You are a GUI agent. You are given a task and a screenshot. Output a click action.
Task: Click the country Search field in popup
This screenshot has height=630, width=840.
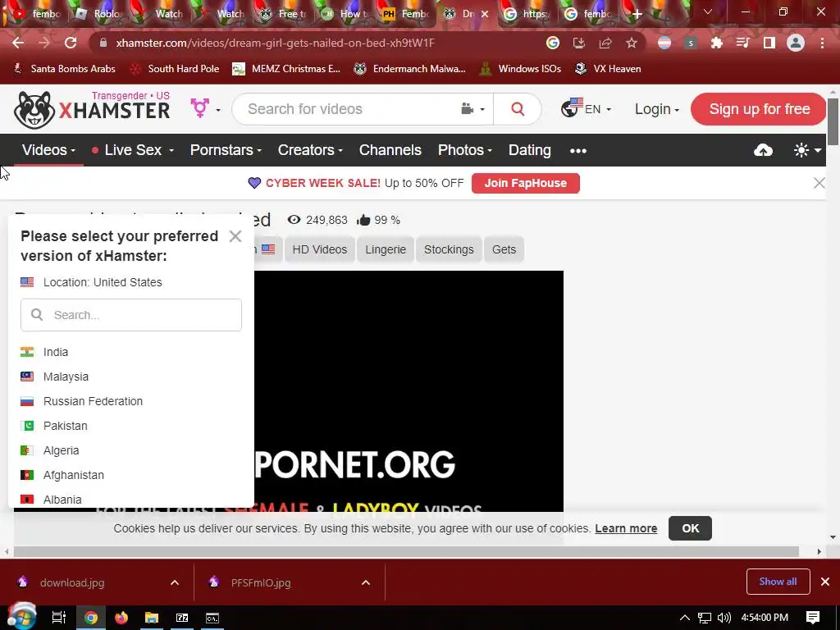[131, 315]
